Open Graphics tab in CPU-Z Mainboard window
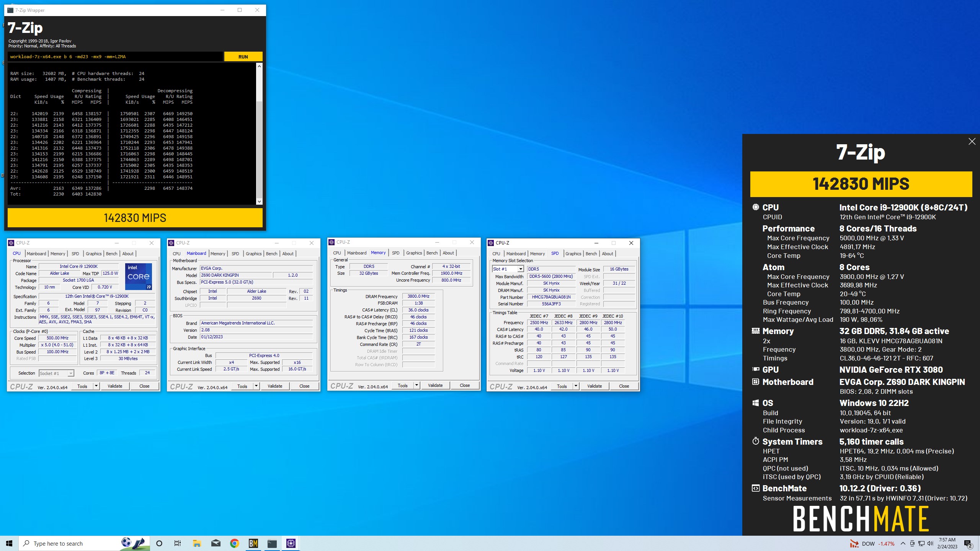Image resolution: width=980 pixels, height=551 pixels. coord(253,254)
